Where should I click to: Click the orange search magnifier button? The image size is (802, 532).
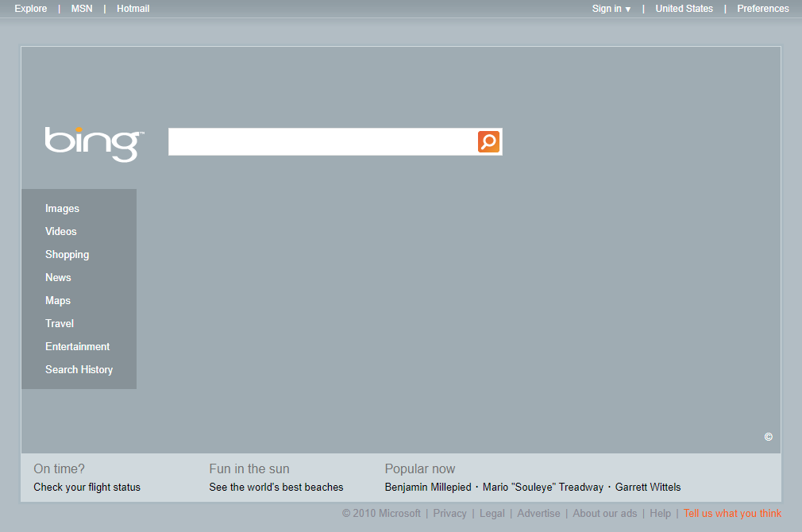(x=488, y=141)
